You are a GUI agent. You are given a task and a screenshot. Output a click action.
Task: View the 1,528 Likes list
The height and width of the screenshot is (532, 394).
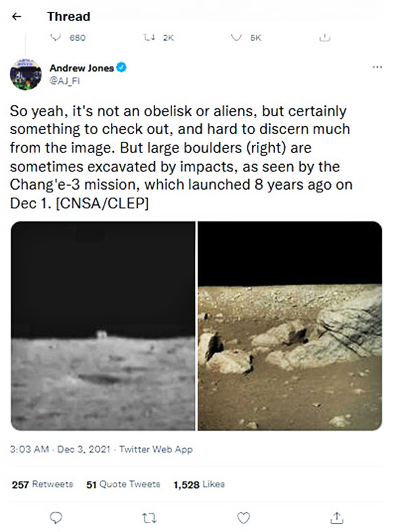[198, 484]
